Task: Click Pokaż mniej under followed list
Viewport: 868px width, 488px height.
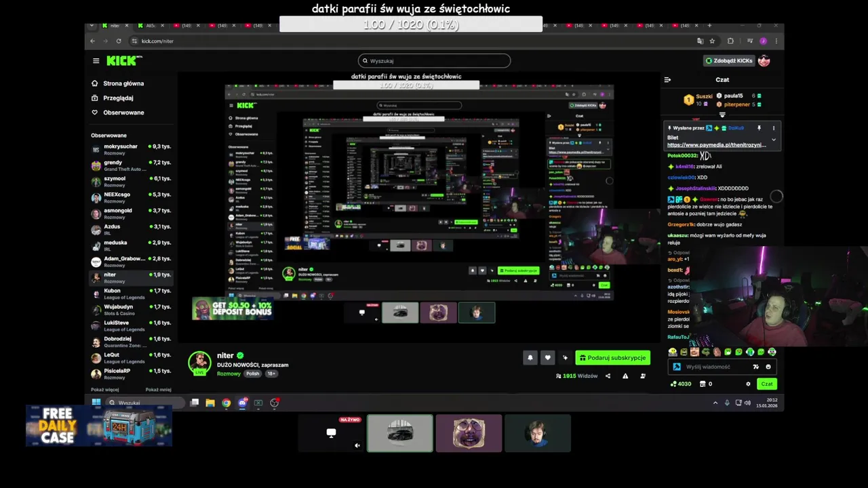Action: pos(158,390)
